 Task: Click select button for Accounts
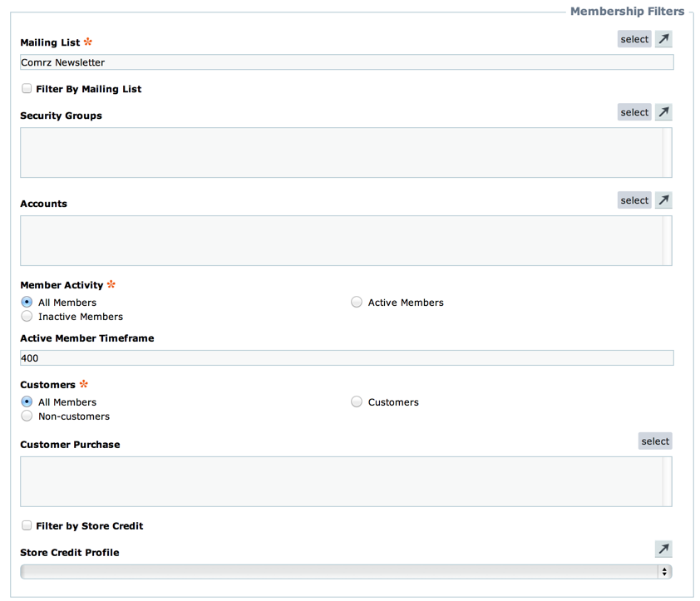(x=634, y=200)
